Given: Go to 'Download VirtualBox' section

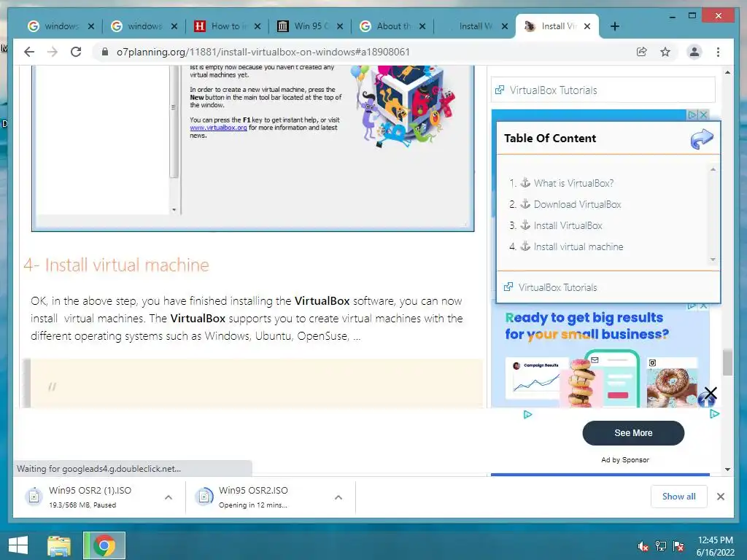Looking at the screenshot, I should (x=578, y=204).
